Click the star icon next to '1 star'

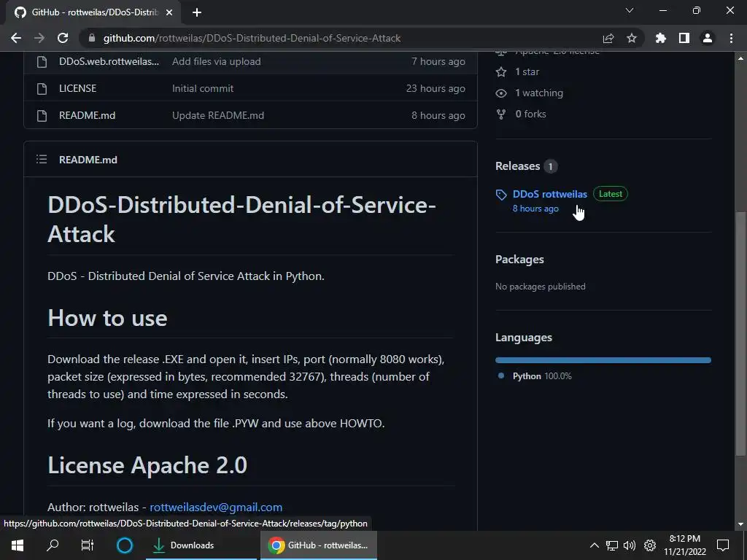tap(501, 72)
